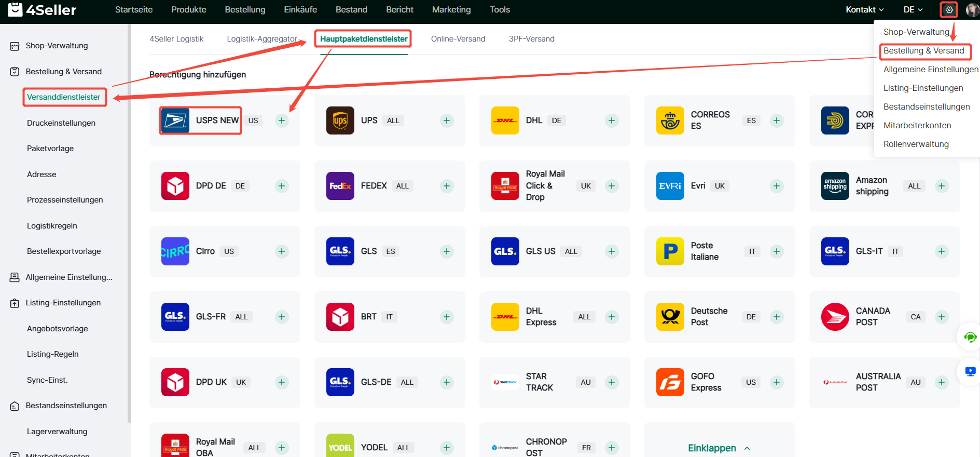This screenshot has width=980, height=457.
Task: Open the green live chat icon
Action: click(970, 337)
